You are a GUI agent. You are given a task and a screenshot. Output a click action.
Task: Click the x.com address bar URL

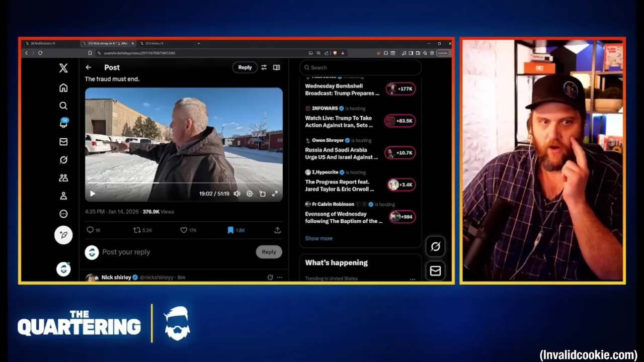pyautogui.click(x=139, y=53)
